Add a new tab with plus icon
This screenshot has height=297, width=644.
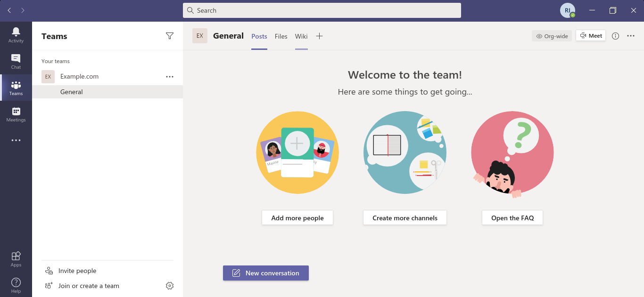(x=319, y=36)
